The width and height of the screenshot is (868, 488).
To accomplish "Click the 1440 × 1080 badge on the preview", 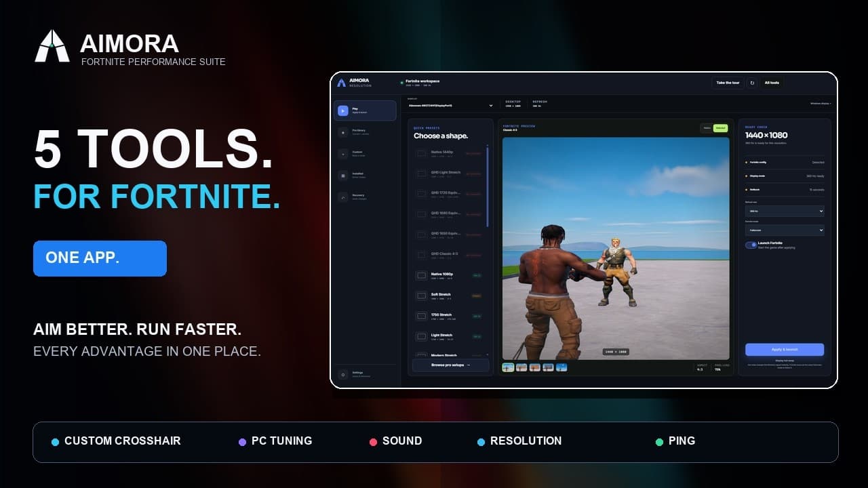I will pos(616,352).
